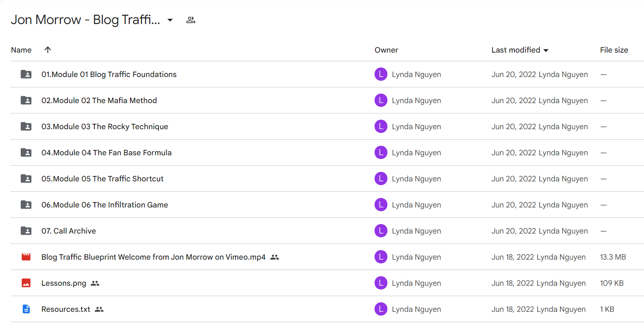
Task: Open 02.Module 02 The Mafia Method
Action: coord(99,100)
